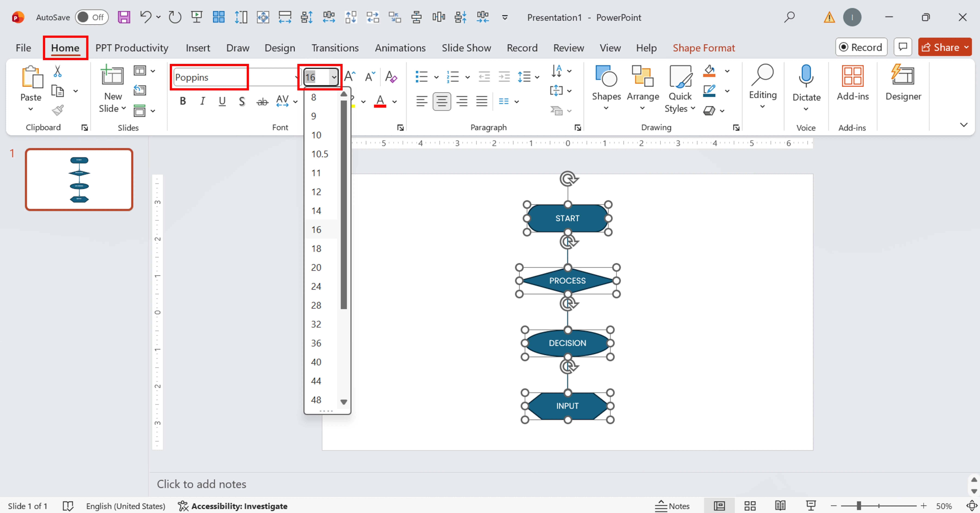The height and width of the screenshot is (513, 980).
Task: Start slide show from beginning icon
Action: (197, 17)
